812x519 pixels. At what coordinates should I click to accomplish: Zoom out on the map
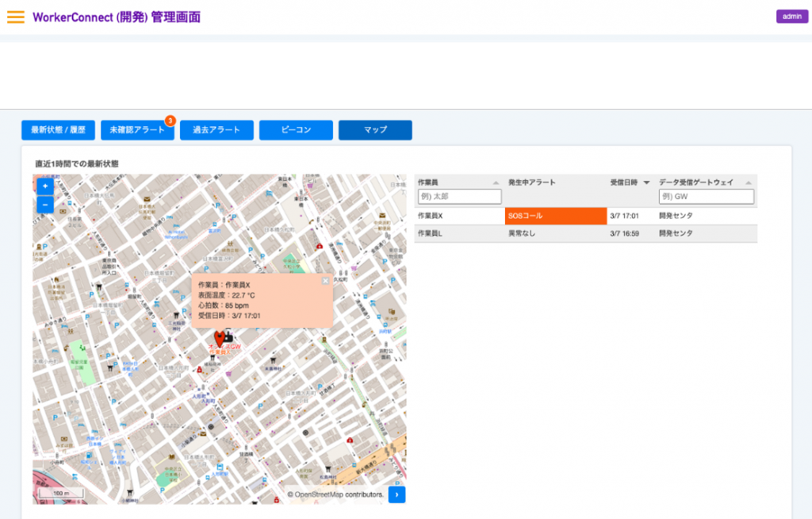click(x=45, y=205)
